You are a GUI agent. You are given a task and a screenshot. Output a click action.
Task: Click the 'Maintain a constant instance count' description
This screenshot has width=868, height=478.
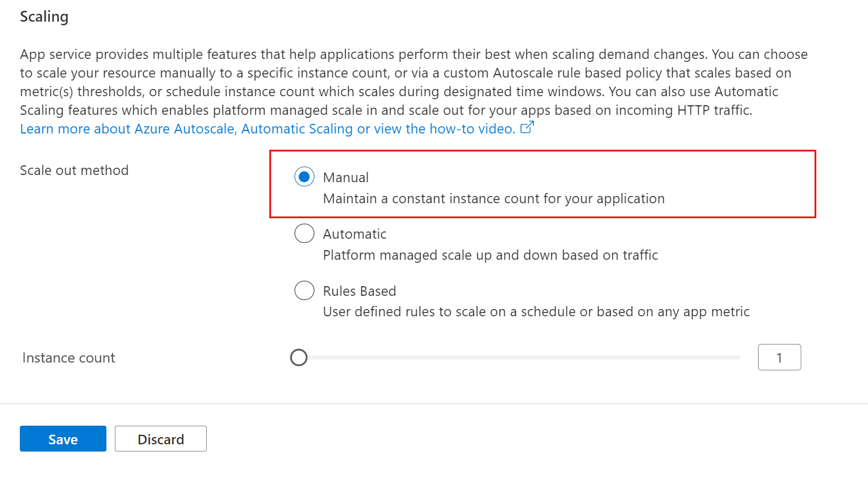click(x=494, y=198)
